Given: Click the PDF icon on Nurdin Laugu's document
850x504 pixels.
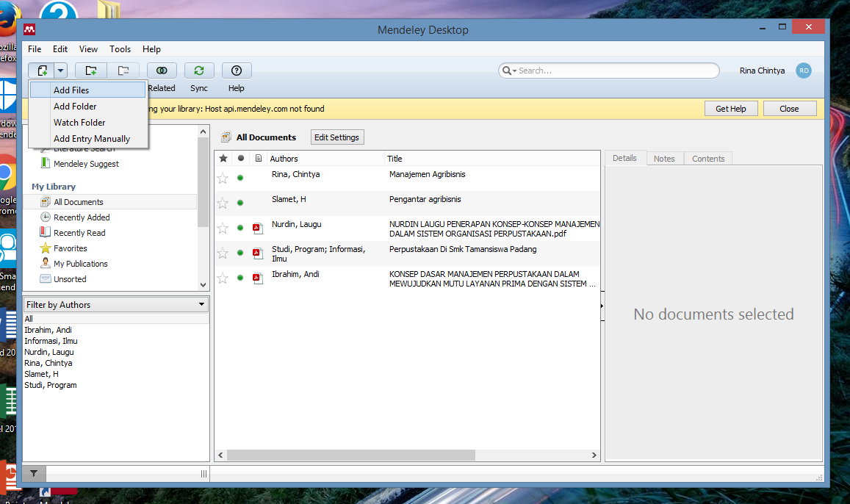Looking at the screenshot, I should (x=257, y=228).
